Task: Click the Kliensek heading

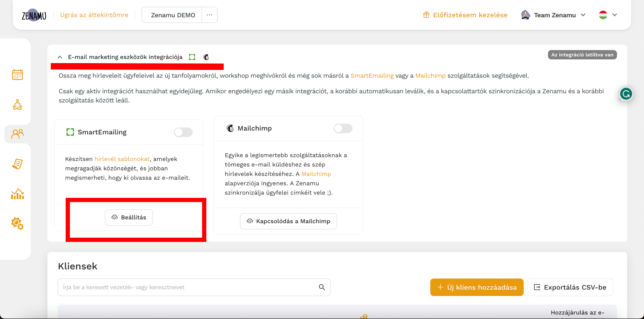Action: 78,266
